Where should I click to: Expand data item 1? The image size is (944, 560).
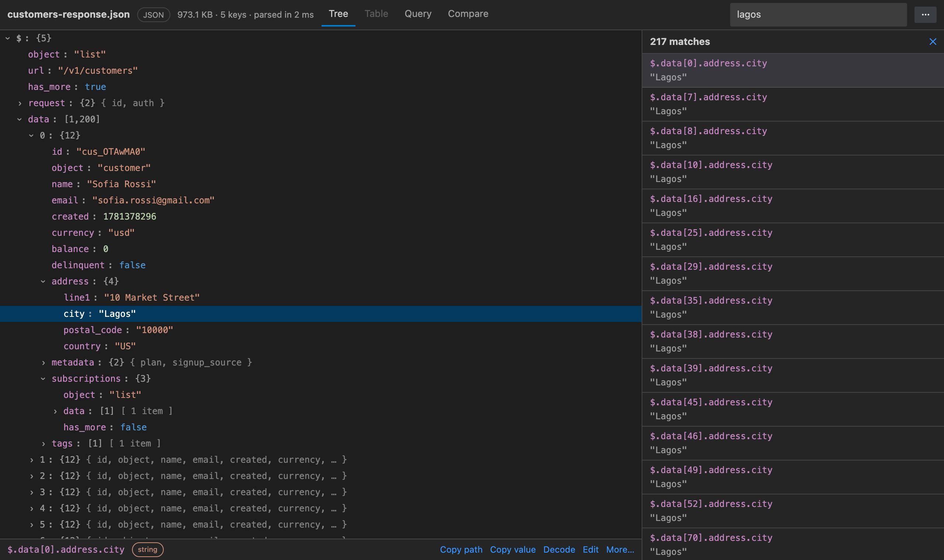(x=31, y=460)
